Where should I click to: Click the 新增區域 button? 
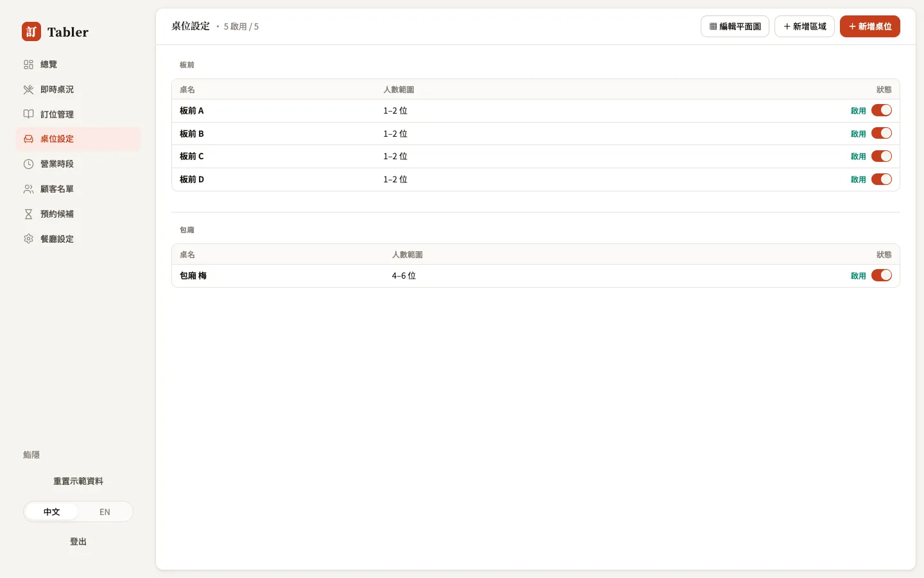[805, 26]
